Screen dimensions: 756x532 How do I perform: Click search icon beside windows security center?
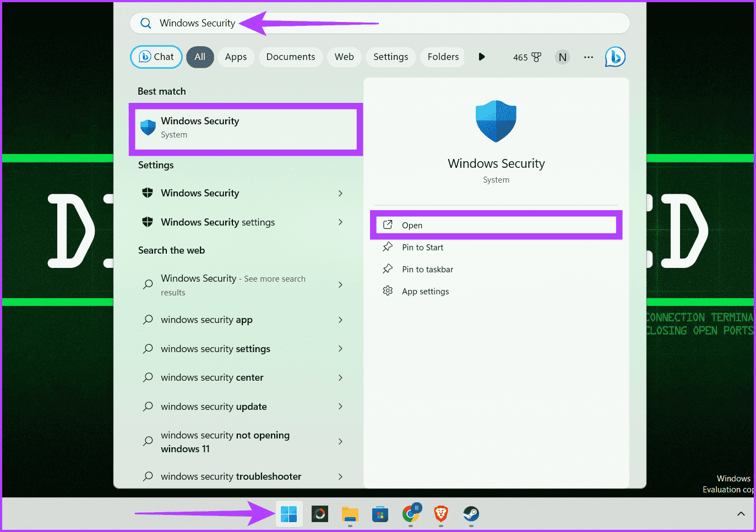coord(148,377)
